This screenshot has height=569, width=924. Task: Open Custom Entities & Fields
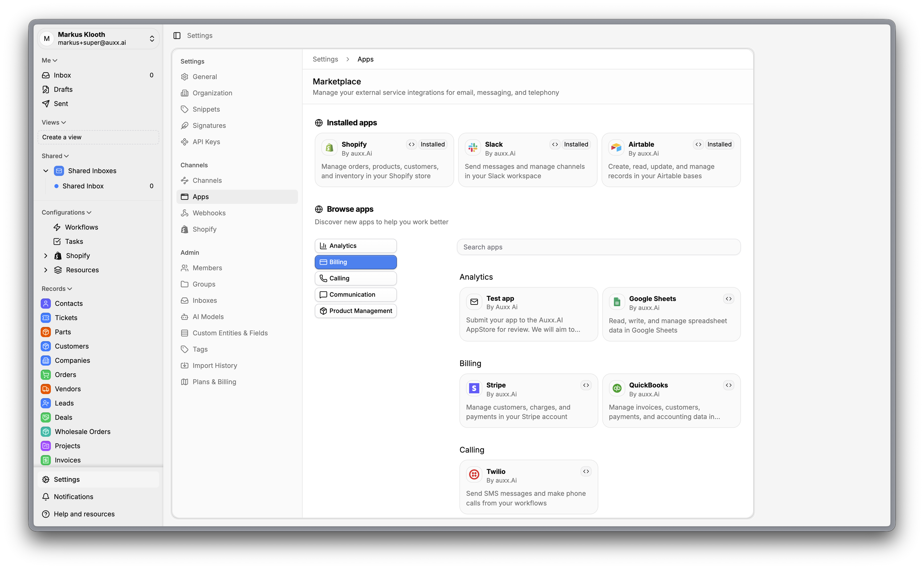click(x=237, y=333)
